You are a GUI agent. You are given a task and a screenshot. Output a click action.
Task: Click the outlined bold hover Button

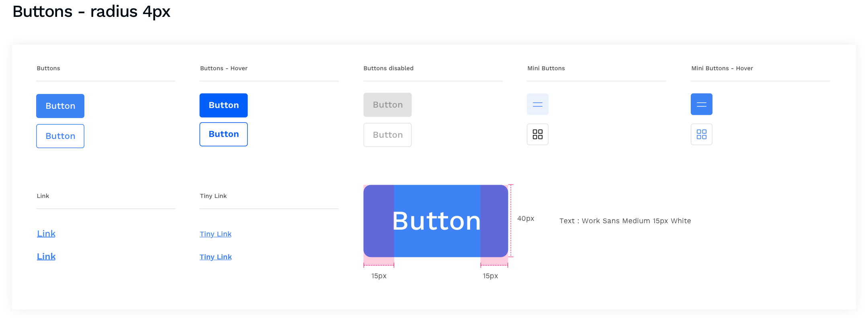[223, 134]
